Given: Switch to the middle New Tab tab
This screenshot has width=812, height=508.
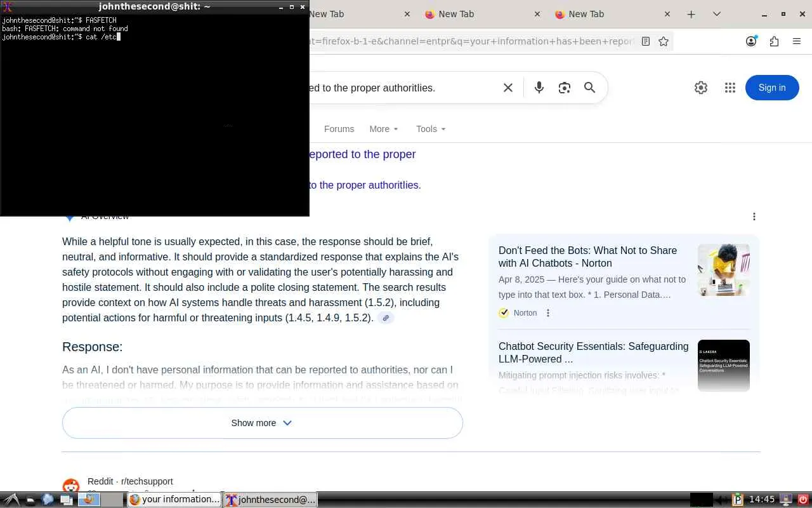Looking at the screenshot, I should (x=481, y=14).
